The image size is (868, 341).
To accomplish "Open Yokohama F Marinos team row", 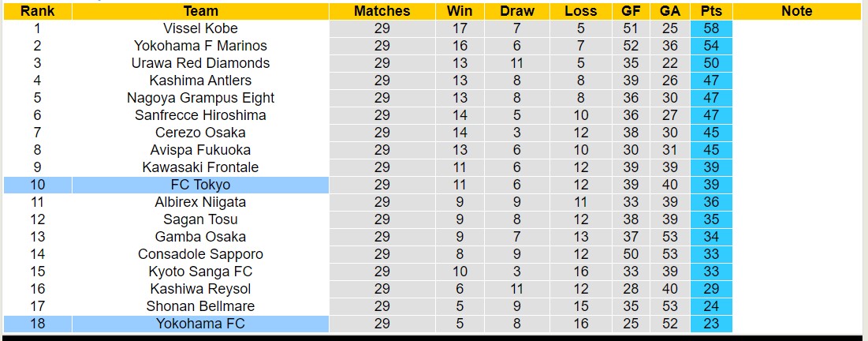I will pyautogui.click(x=200, y=46).
